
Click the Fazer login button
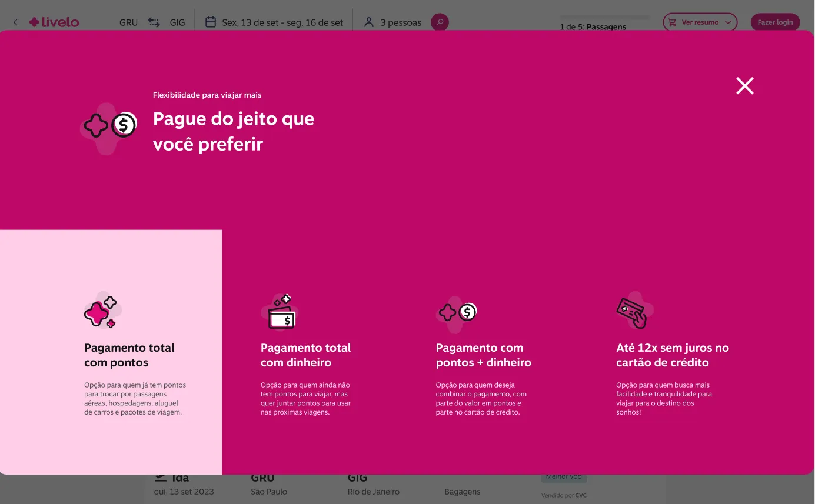coord(775,22)
